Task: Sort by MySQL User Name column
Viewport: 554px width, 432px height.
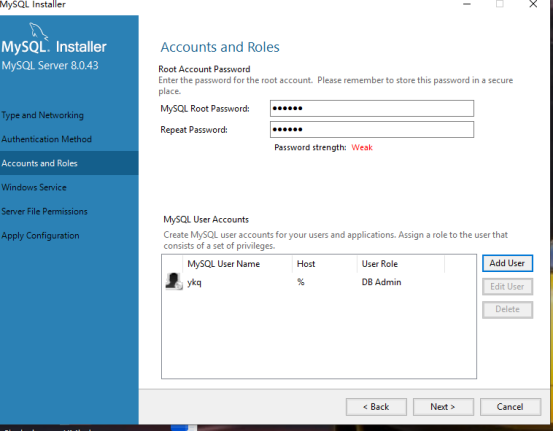Action: point(223,264)
